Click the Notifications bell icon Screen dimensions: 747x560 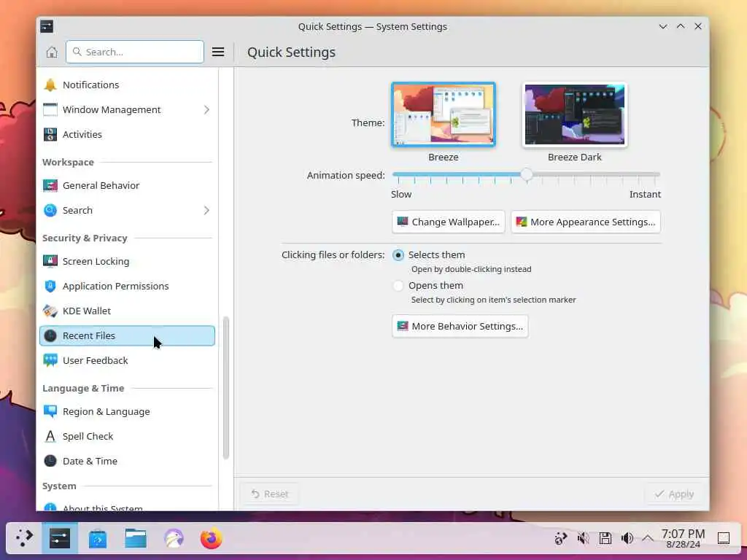[50, 85]
